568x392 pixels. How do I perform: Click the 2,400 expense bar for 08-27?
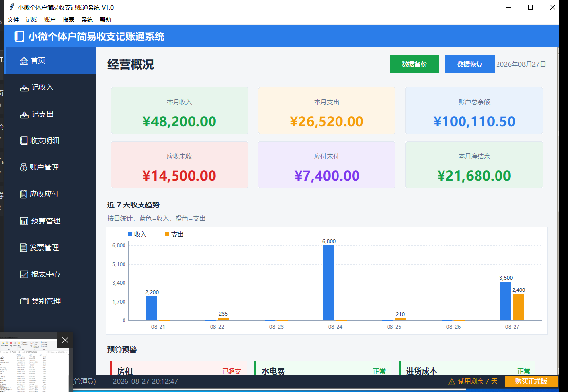[518, 307]
